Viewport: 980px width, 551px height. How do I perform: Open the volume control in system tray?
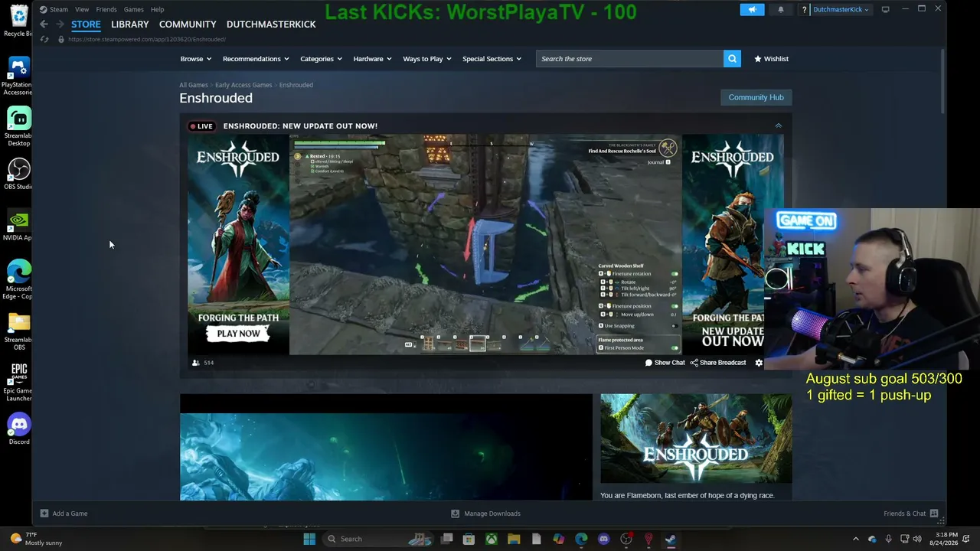tap(917, 539)
